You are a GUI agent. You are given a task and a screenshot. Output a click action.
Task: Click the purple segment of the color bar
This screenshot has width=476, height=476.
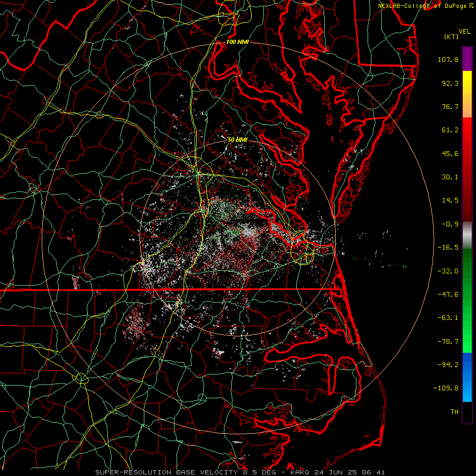[x=467, y=59]
